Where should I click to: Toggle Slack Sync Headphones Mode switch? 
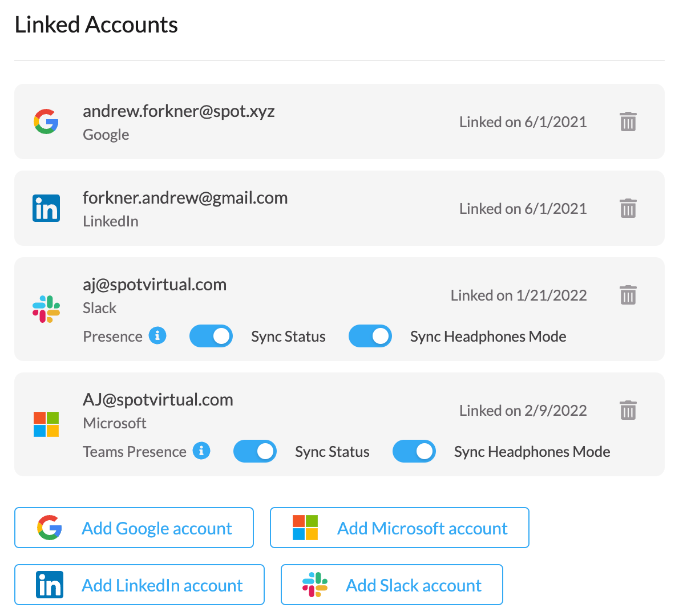(370, 336)
